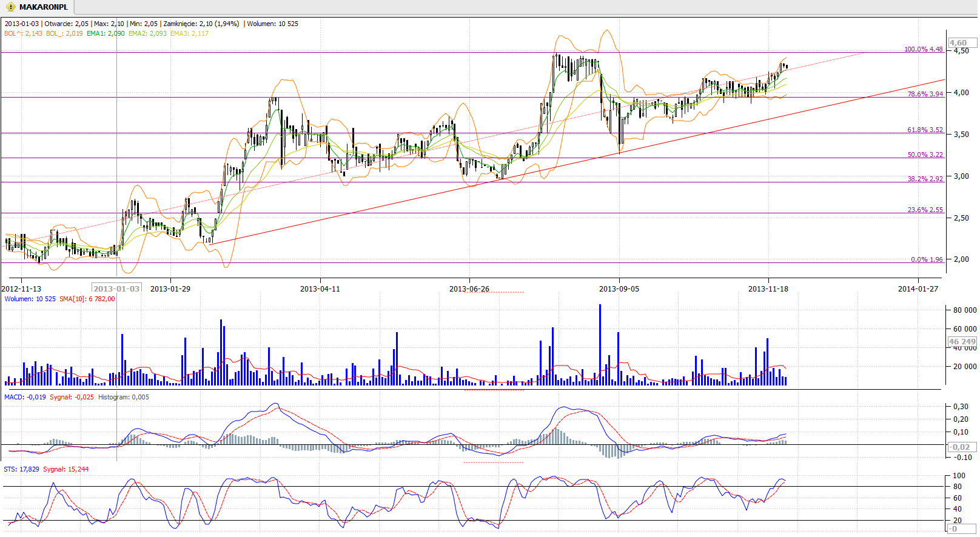
Task: Select the Fibonacci '100.0% 4.48' level label
Action: point(924,50)
